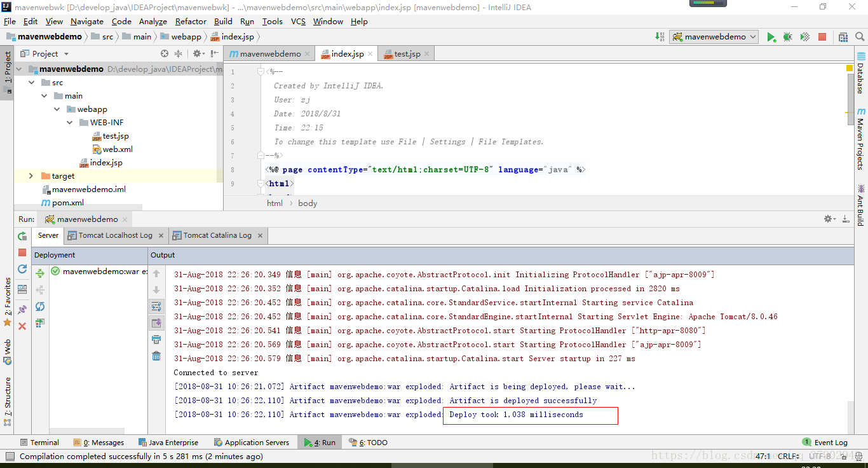Collapse all icon in Project panel header
The width and height of the screenshot is (868, 468).
178,54
